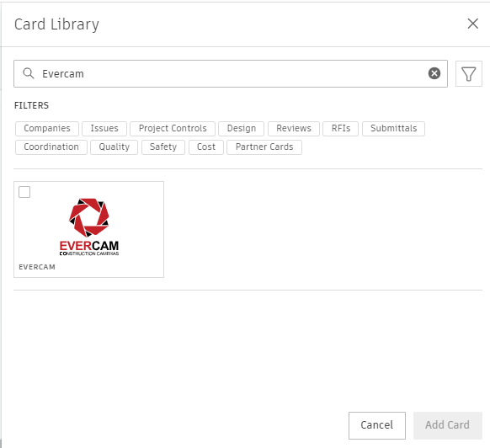490x448 pixels.
Task: Apply the RFIs filter
Action: pyautogui.click(x=341, y=129)
